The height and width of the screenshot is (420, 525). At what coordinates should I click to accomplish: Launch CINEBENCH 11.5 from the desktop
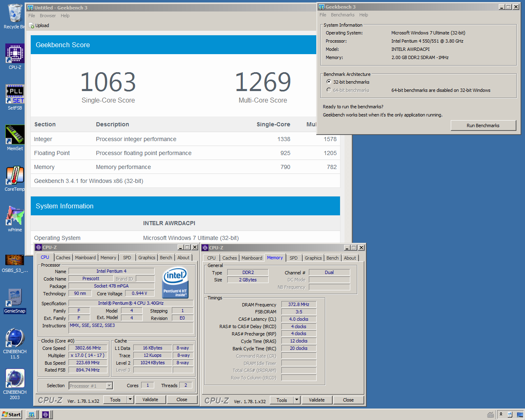click(x=15, y=344)
